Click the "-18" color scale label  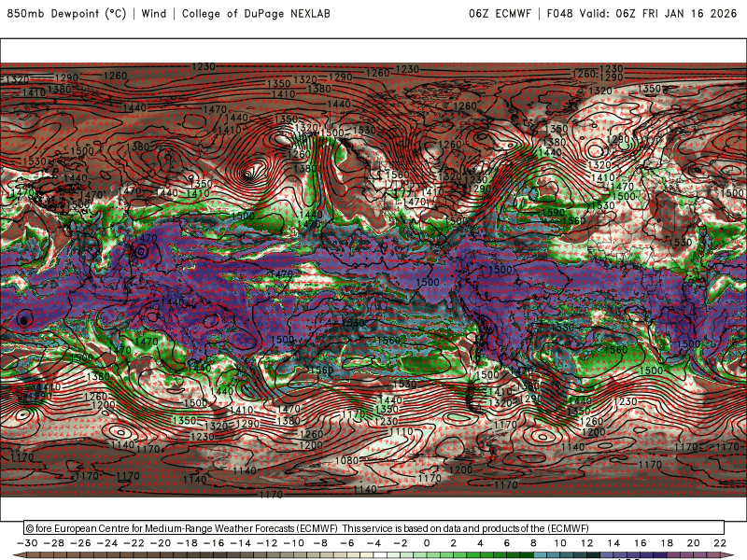[187, 543]
